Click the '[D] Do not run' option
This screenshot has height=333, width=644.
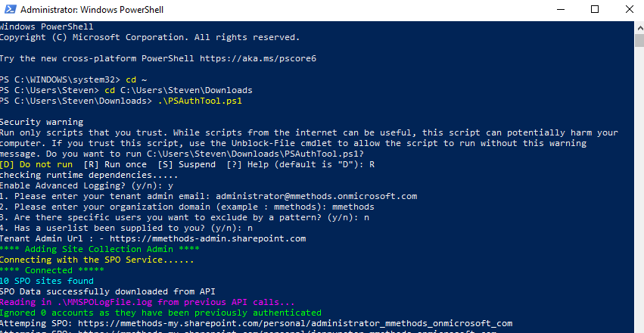pos(36,163)
